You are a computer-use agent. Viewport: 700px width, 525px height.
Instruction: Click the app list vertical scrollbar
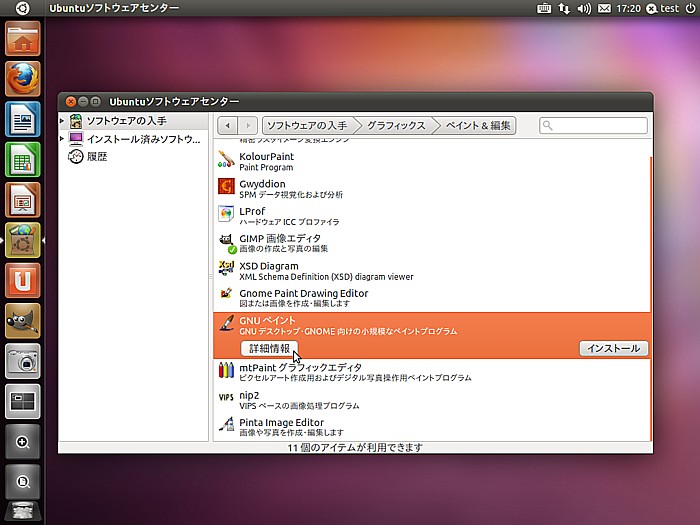[x=651, y=298]
